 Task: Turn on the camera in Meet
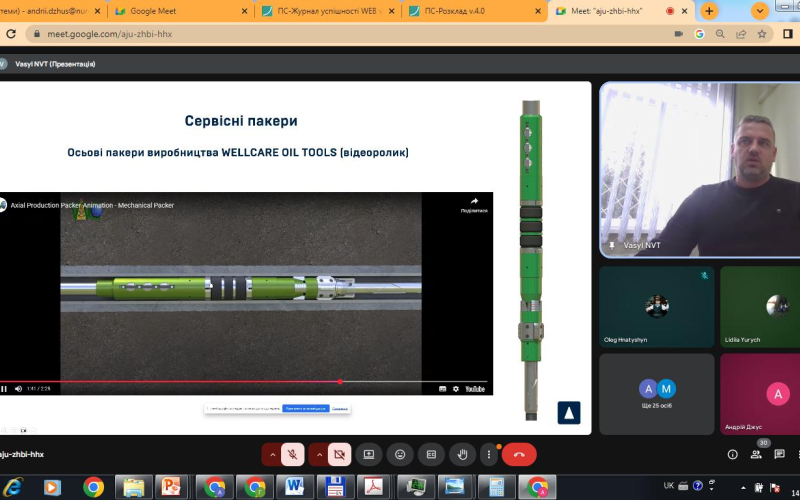tap(339, 454)
